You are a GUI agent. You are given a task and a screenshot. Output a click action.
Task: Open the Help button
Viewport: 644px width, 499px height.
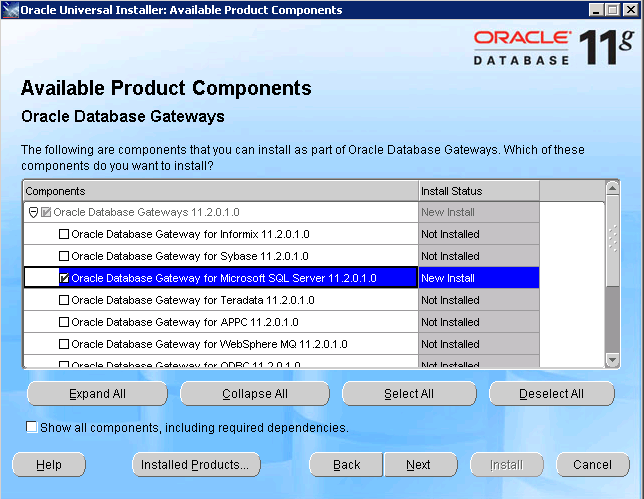point(49,465)
